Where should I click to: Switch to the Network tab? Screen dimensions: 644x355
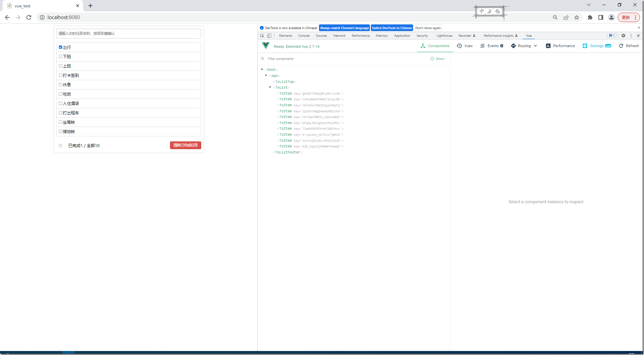click(x=339, y=36)
